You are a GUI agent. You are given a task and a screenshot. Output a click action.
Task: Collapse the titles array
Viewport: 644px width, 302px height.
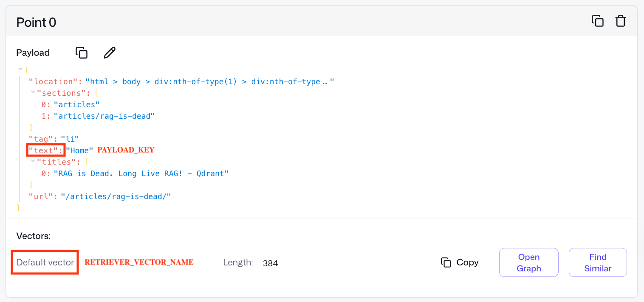33,162
